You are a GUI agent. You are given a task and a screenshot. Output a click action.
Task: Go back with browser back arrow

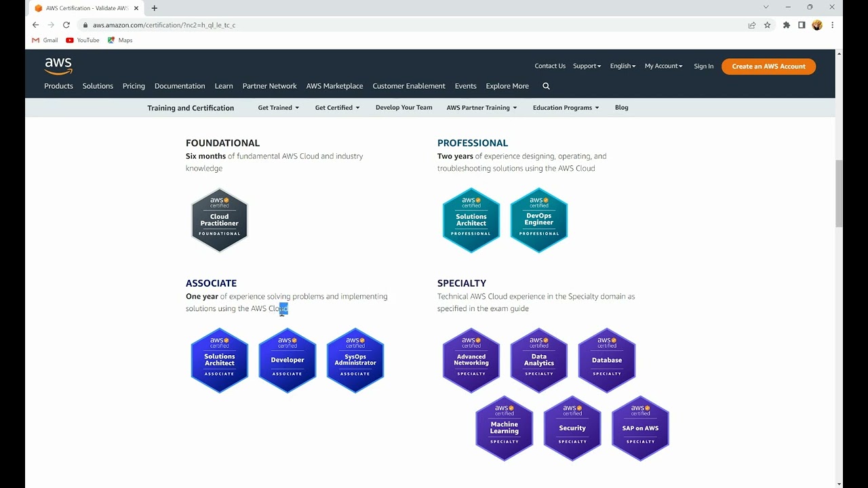(x=35, y=25)
